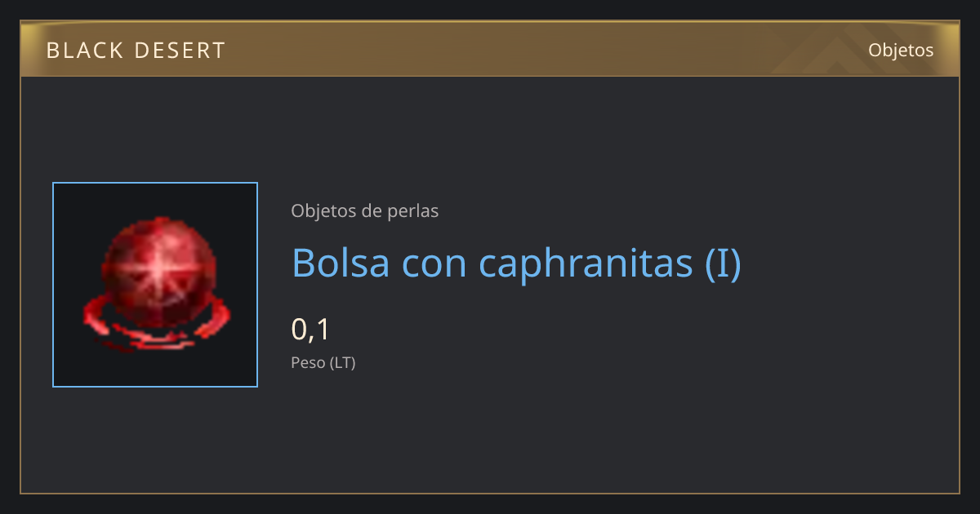
Task: Click the BLACK DESERT site title
Action: (136, 51)
